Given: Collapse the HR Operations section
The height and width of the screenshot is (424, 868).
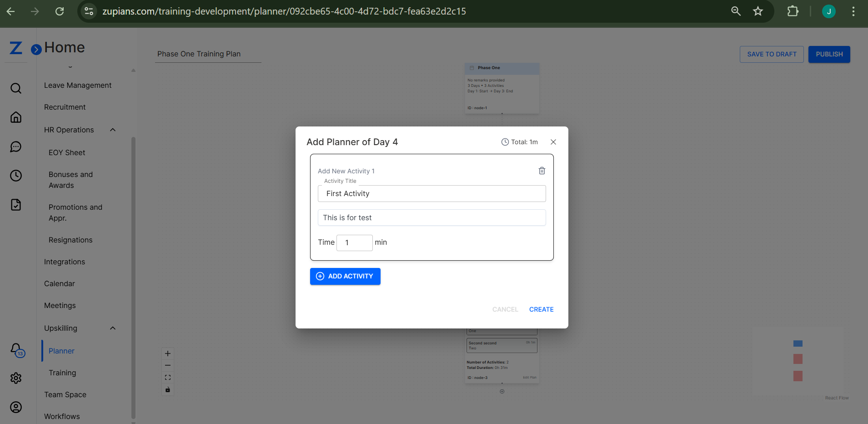Looking at the screenshot, I should pyautogui.click(x=112, y=130).
